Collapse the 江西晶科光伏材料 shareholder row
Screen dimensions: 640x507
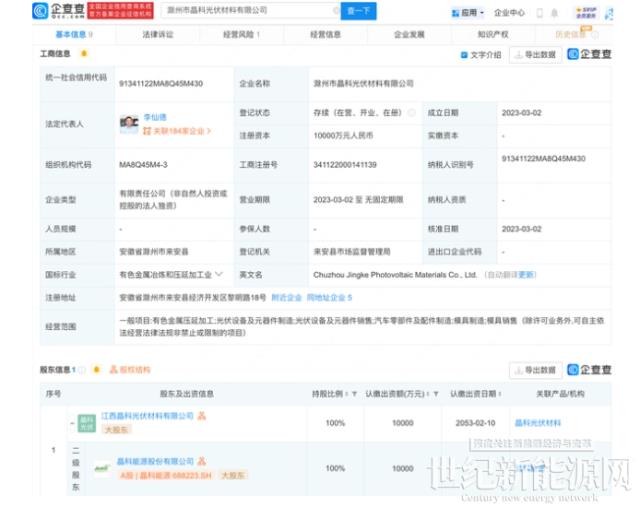pyautogui.click(x=72, y=423)
